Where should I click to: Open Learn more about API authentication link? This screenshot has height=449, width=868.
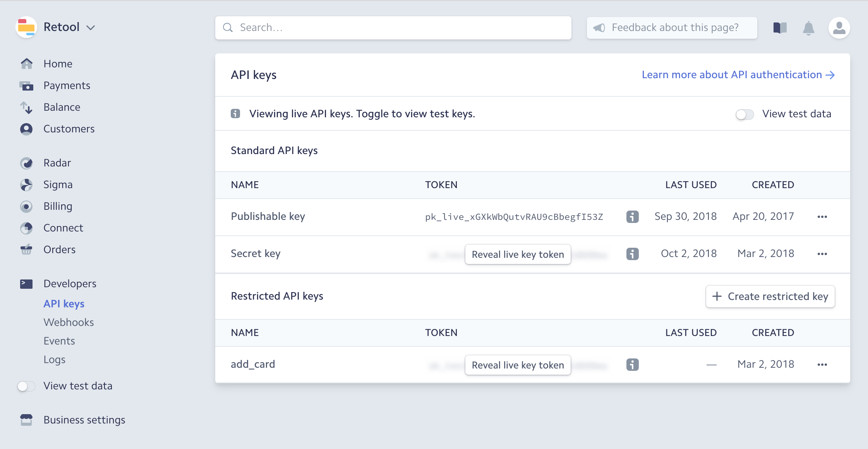pos(738,75)
